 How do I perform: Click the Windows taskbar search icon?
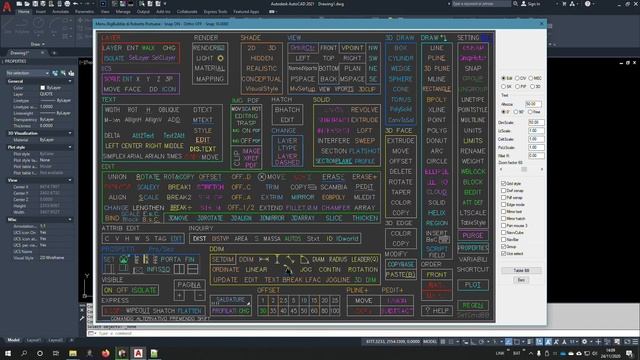(24, 353)
